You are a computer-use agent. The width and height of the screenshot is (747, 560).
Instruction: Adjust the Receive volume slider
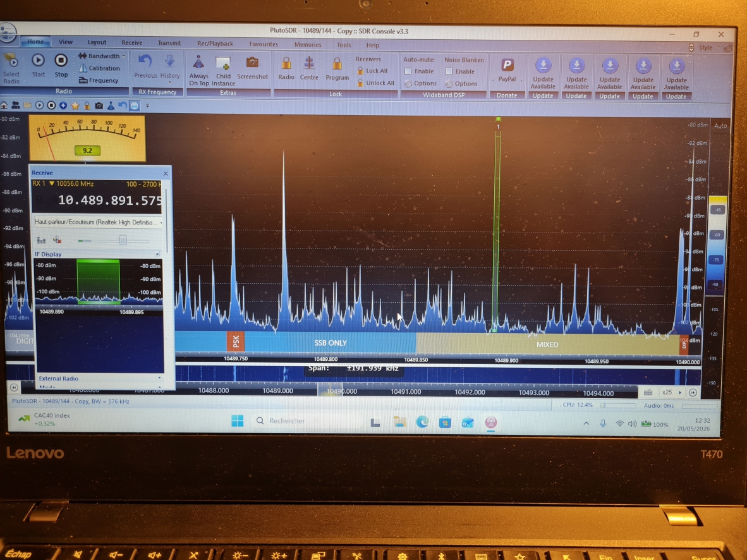click(x=123, y=240)
